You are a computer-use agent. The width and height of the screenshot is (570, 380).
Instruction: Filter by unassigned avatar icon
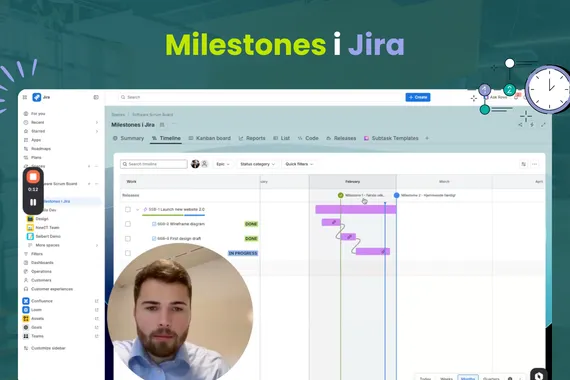(x=204, y=164)
